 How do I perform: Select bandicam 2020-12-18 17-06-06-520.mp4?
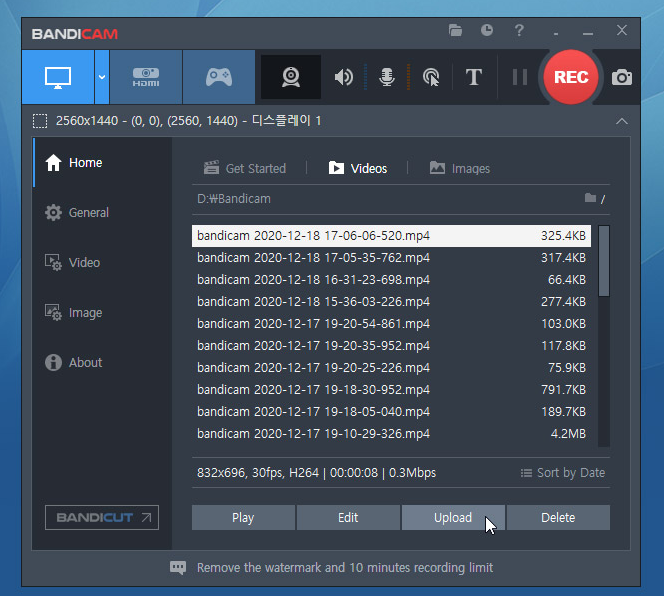(391, 236)
